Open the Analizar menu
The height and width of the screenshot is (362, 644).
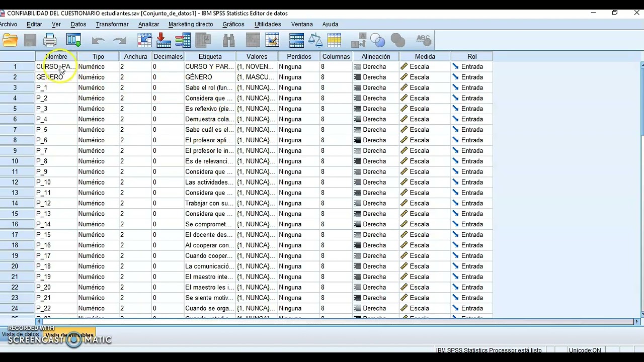[149, 24]
